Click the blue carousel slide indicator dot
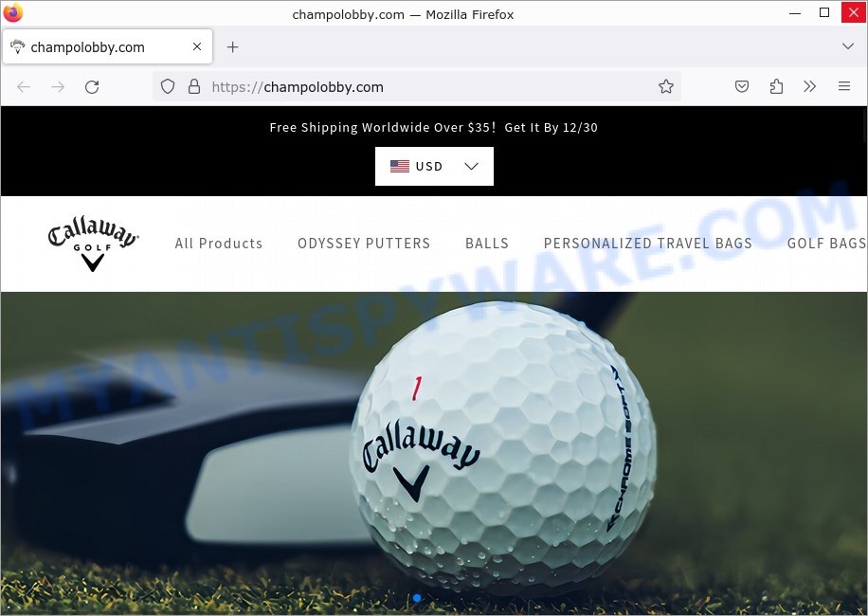 coord(417,598)
